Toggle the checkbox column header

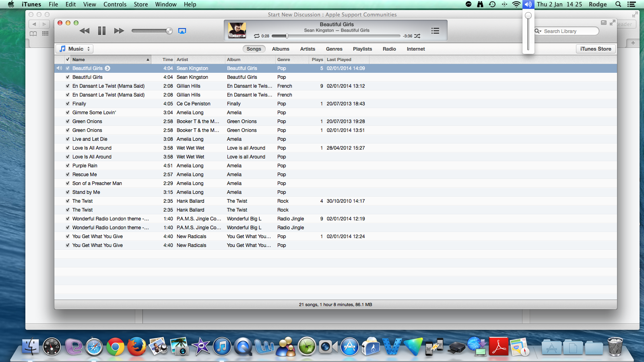click(x=68, y=60)
